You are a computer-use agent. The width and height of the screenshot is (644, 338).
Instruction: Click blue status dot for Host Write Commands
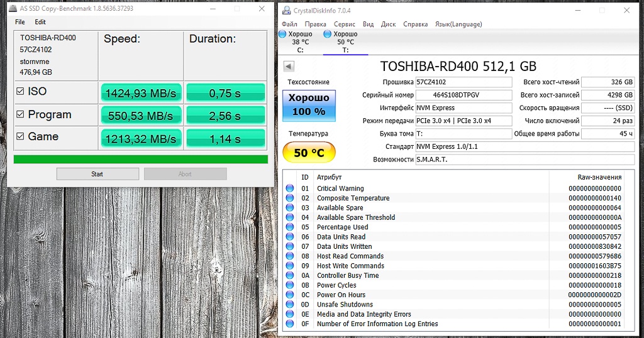coord(290,266)
